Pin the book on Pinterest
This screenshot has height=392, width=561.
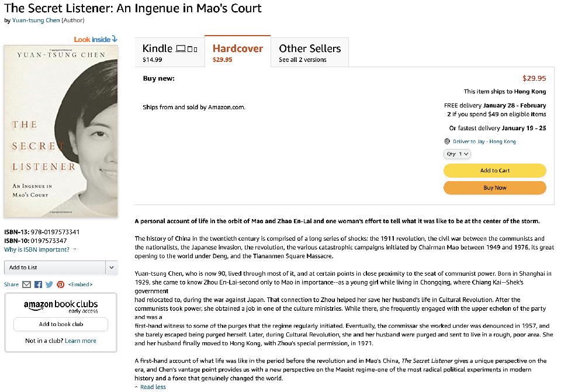click(60, 285)
